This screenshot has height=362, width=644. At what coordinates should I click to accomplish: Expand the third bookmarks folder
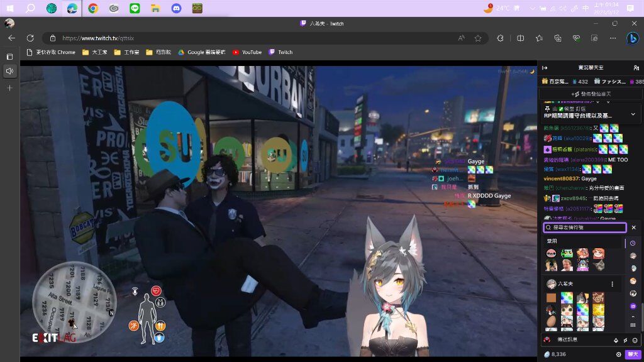pyautogui.click(x=158, y=52)
